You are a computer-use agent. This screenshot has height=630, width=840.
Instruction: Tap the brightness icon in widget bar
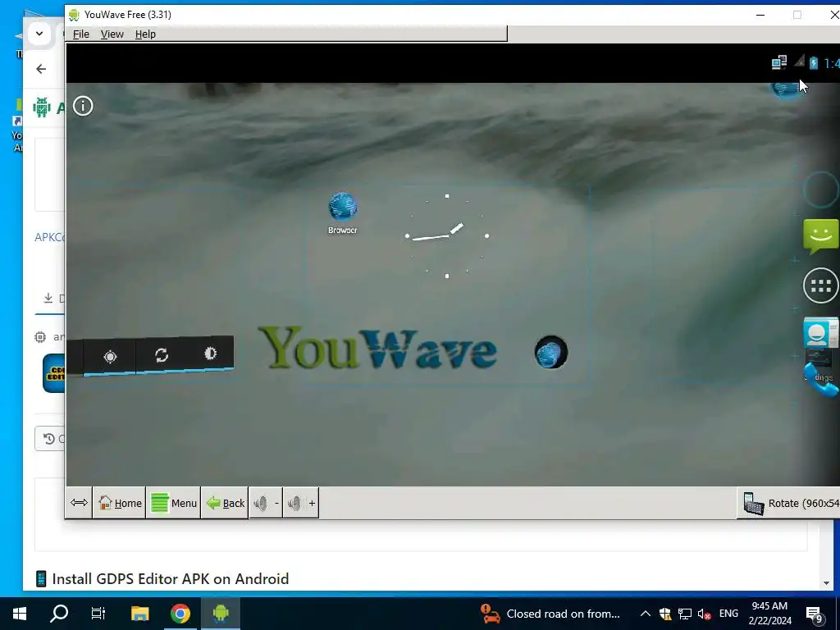coord(210,353)
